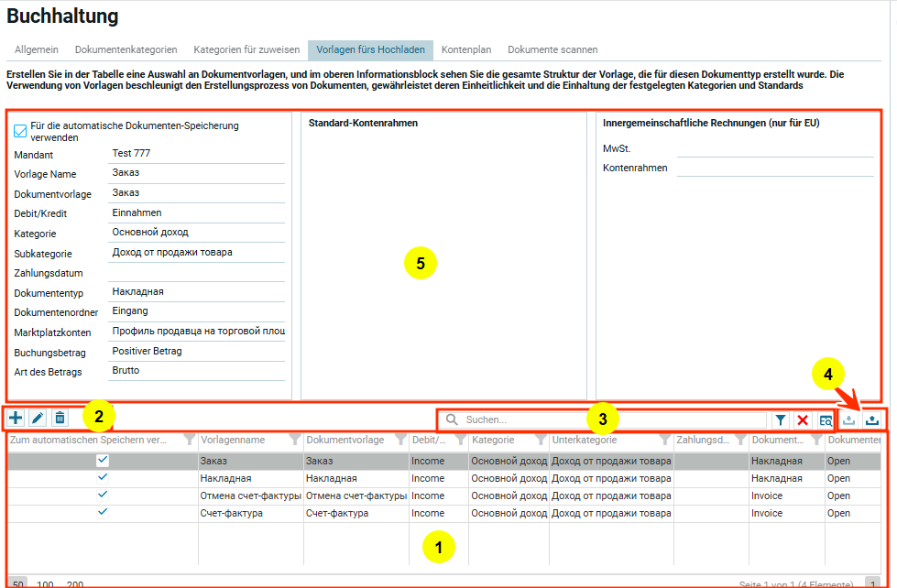Viewport: 897px width, 588px height.
Task: Click the funnel filter icon beside search
Action: point(780,419)
